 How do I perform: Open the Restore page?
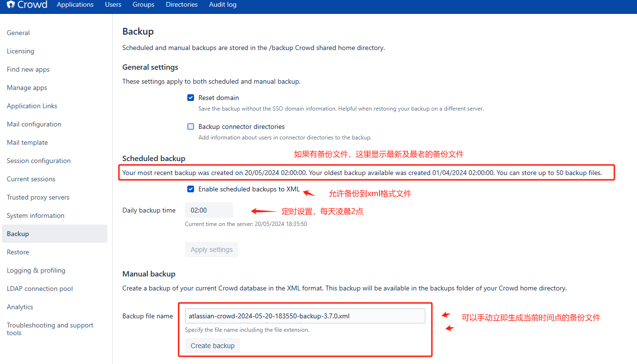18,252
